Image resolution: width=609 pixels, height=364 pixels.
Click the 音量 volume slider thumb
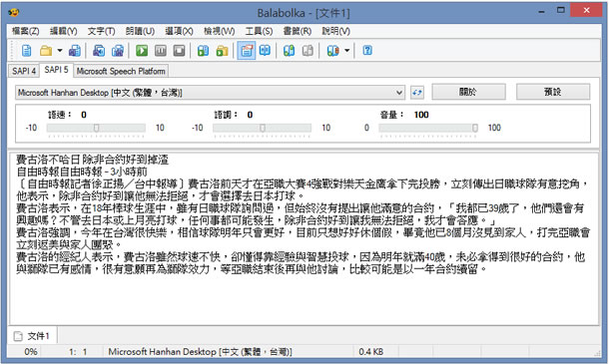[474, 128]
